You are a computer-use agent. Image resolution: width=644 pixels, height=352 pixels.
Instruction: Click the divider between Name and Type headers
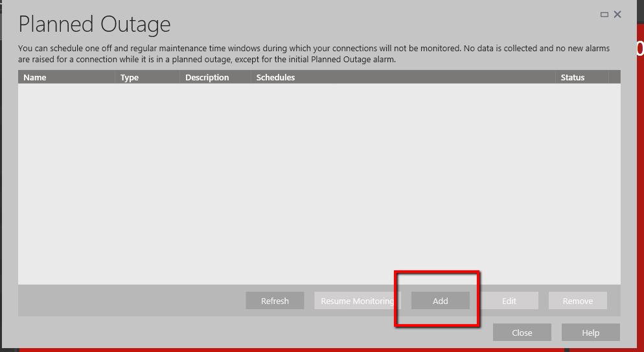115,77
